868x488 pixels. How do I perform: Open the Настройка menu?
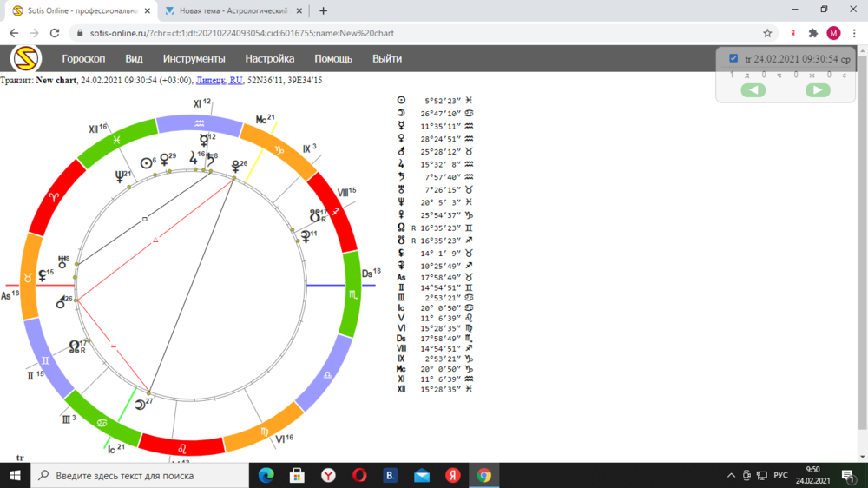(x=270, y=59)
